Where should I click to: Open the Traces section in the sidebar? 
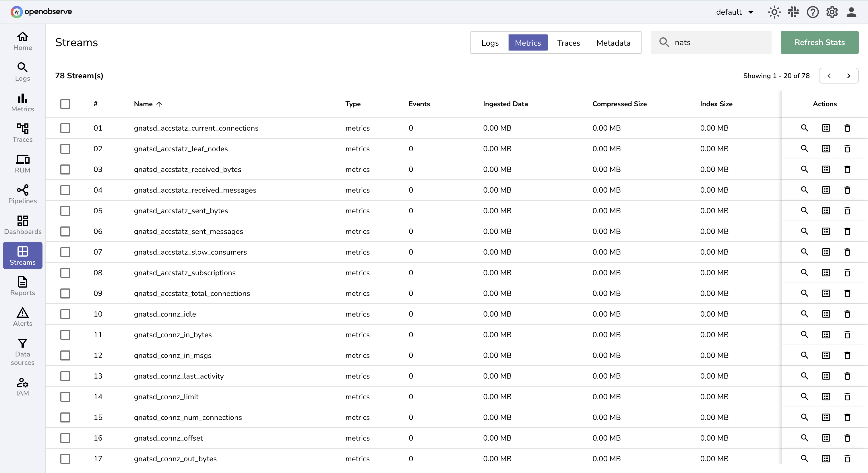pyautogui.click(x=22, y=132)
